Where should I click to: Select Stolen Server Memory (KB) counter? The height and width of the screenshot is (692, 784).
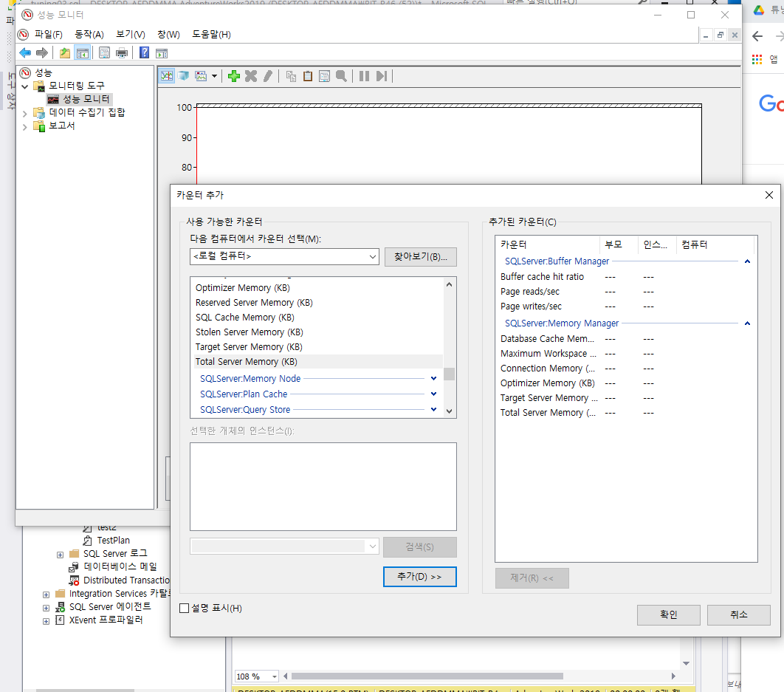(249, 332)
